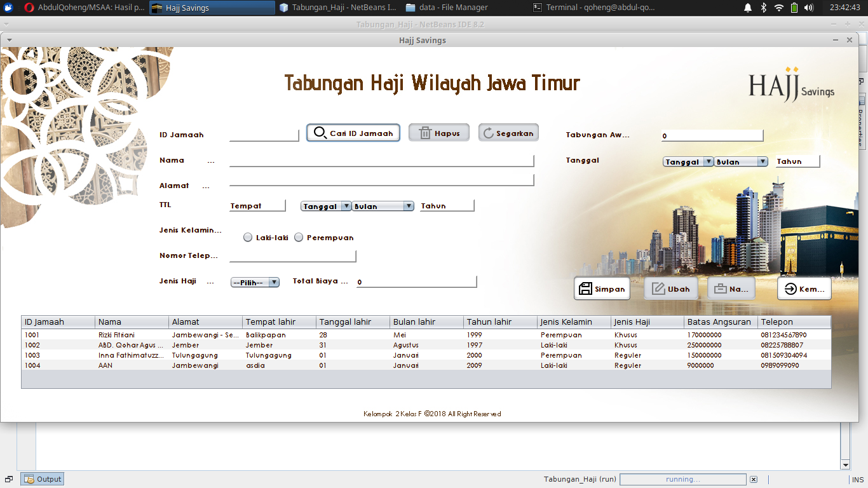The height and width of the screenshot is (488, 868).
Task: Click the Ubah edit button
Action: point(671,288)
